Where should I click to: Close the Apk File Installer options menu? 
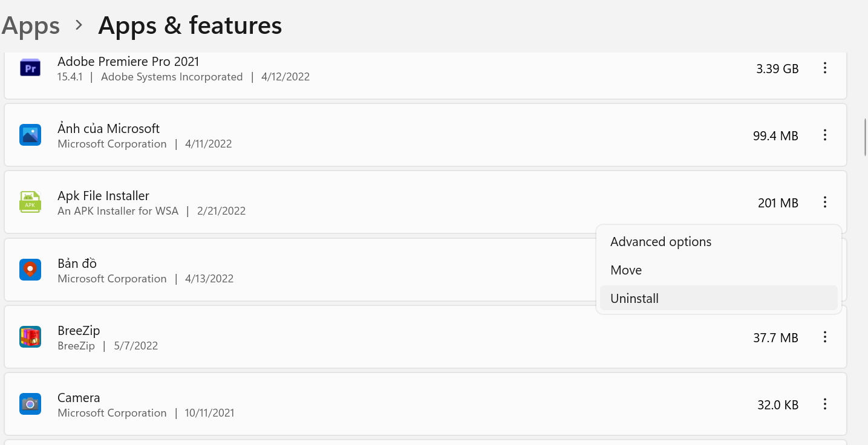(x=825, y=203)
